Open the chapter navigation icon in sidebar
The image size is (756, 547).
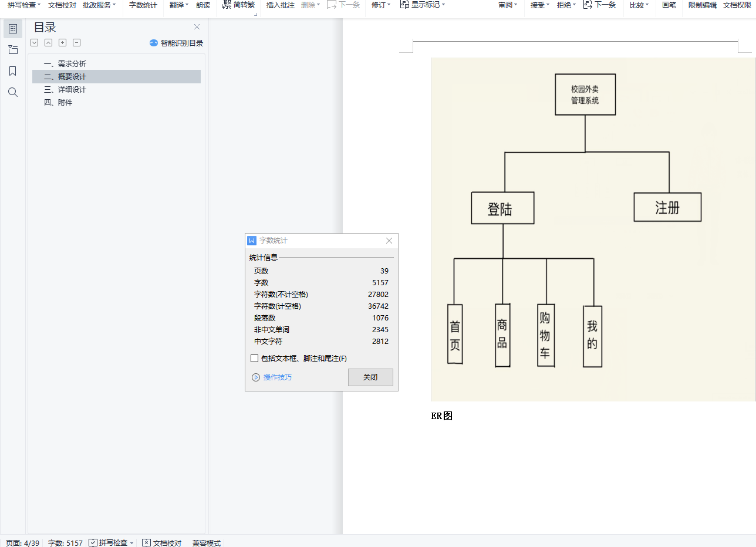13,50
